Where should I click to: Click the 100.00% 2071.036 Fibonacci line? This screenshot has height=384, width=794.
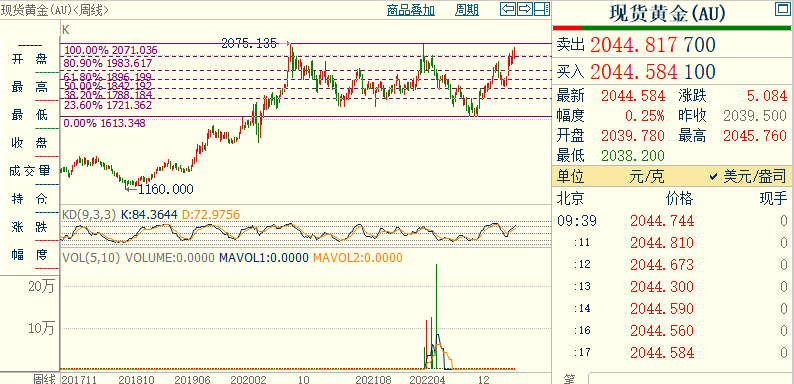[112, 50]
